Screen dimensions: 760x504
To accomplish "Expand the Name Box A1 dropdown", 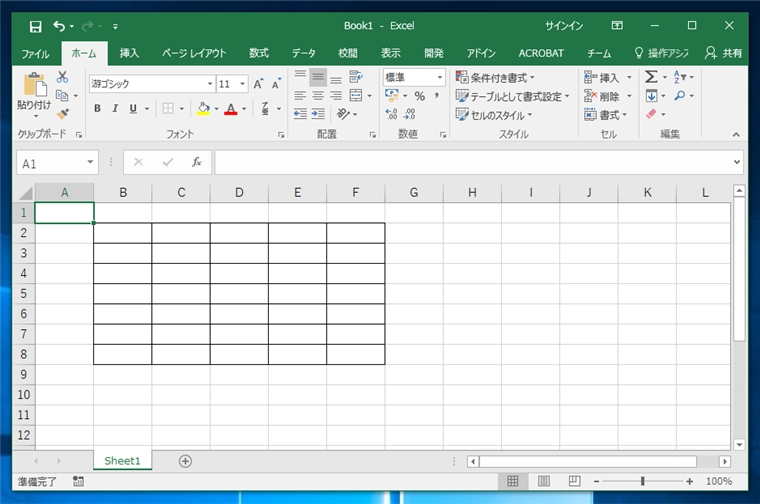I will click(90, 162).
